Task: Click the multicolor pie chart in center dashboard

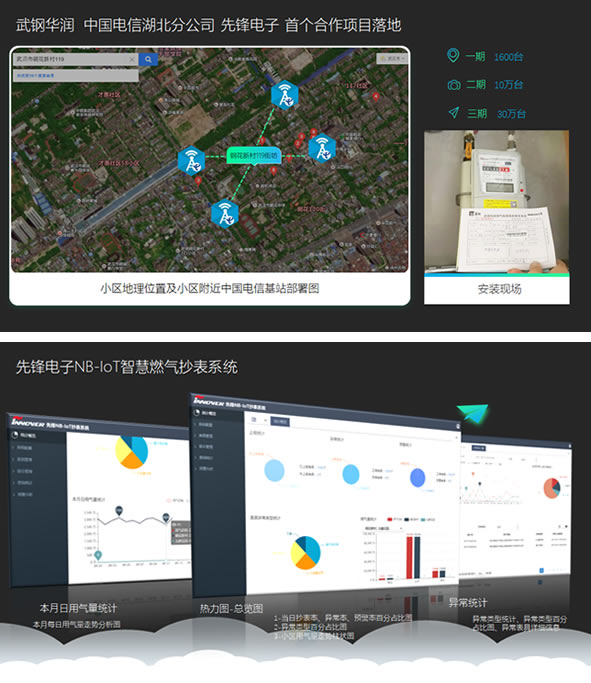Action: pos(305,552)
